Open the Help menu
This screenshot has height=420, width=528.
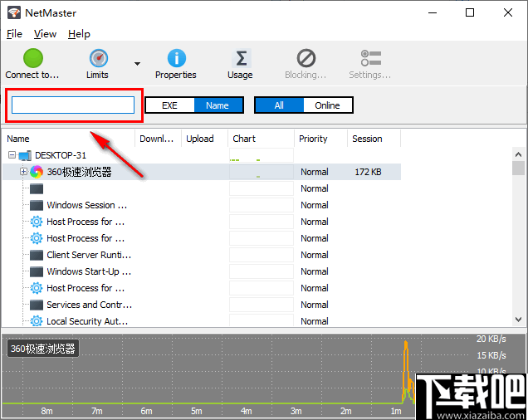(x=79, y=34)
